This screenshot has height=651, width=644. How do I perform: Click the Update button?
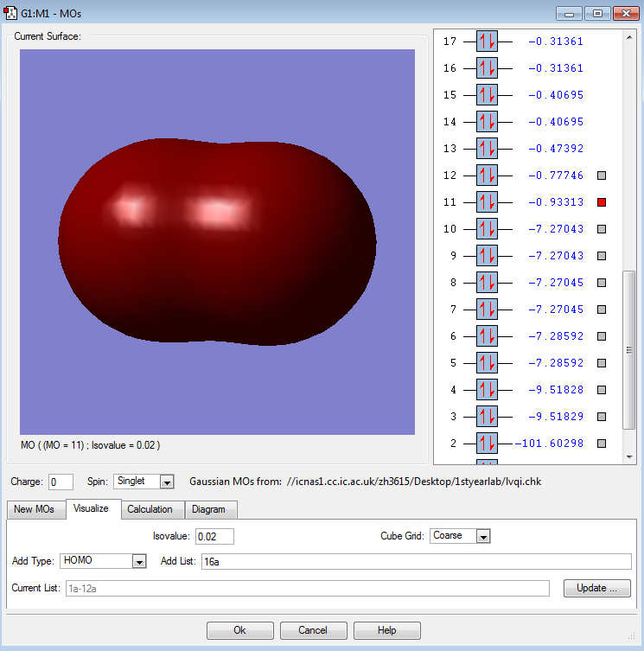[x=596, y=588]
